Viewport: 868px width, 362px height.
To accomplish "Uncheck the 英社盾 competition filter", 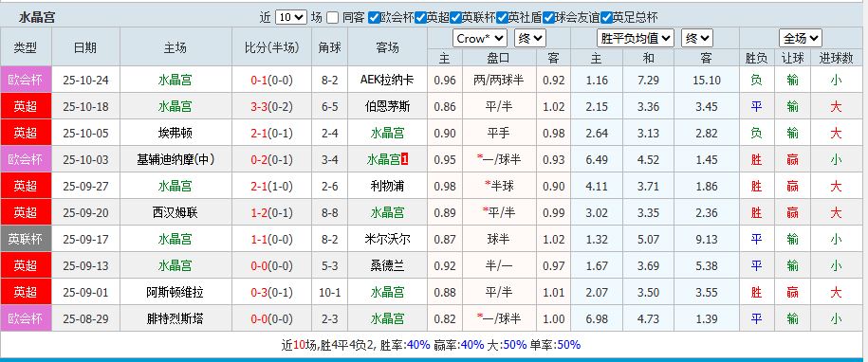I will pos(502,18).
